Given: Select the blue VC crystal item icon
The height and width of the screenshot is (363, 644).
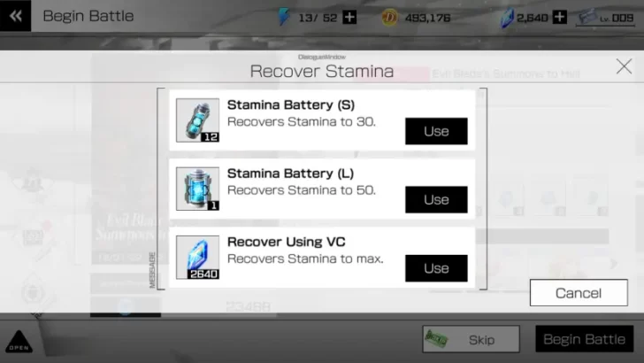Looking at the screenshot, I should [x=197, y=258].
